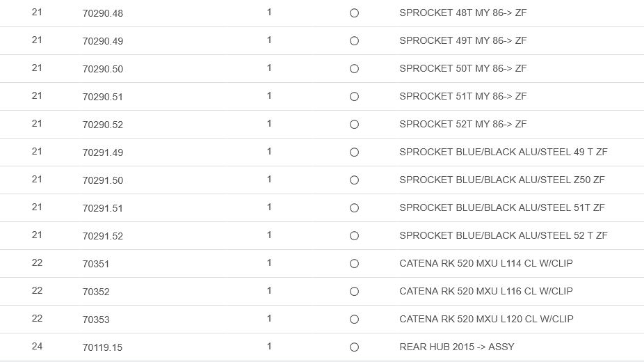Select radio for BLUE/BLACK ALU/STEEL 49 T sprocket

click(354, 152)
